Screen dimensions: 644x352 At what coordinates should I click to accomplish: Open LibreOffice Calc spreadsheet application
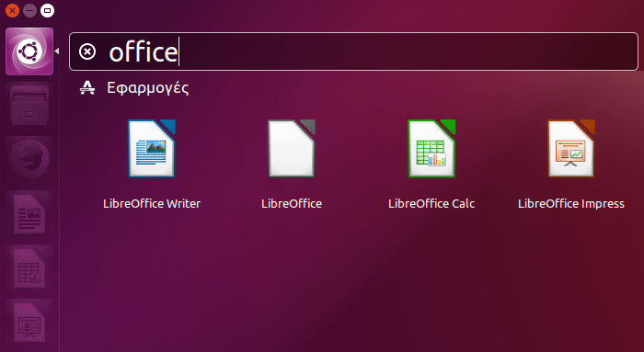[x=431, y=149]
